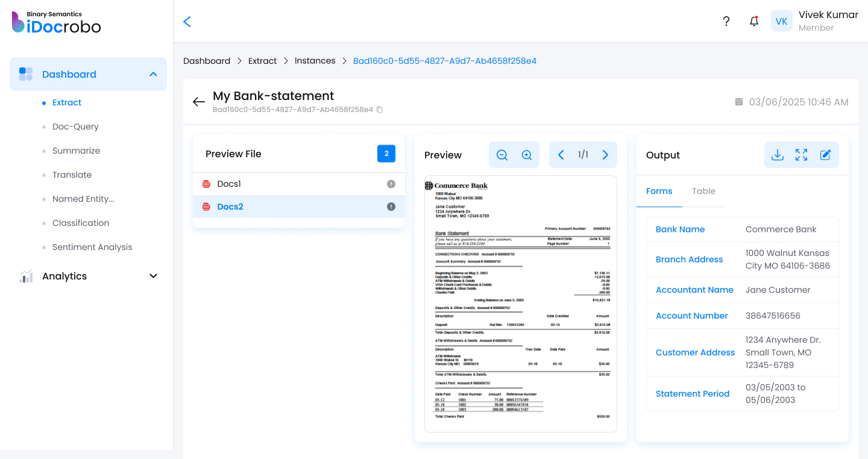Click the bank statement preview thumbnail
Screen dimensions: 868x459
click(x=521, y=303)
